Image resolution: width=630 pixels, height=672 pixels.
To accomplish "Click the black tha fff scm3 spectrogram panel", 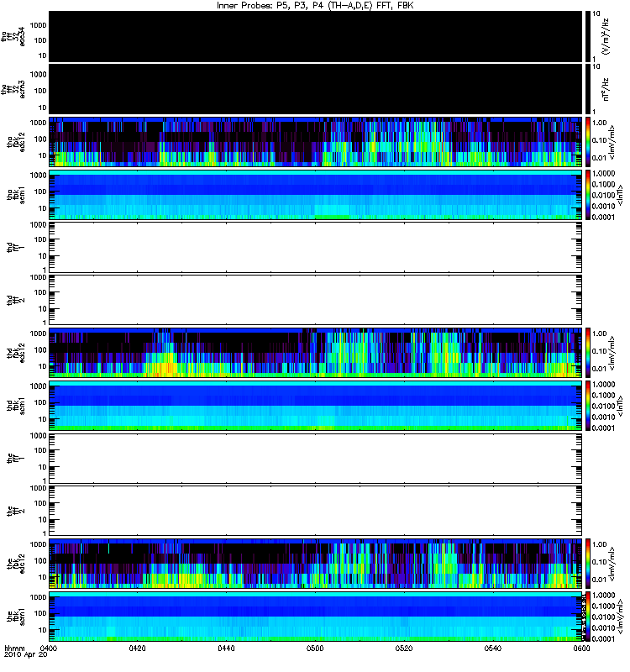I will tap(315, 89).
